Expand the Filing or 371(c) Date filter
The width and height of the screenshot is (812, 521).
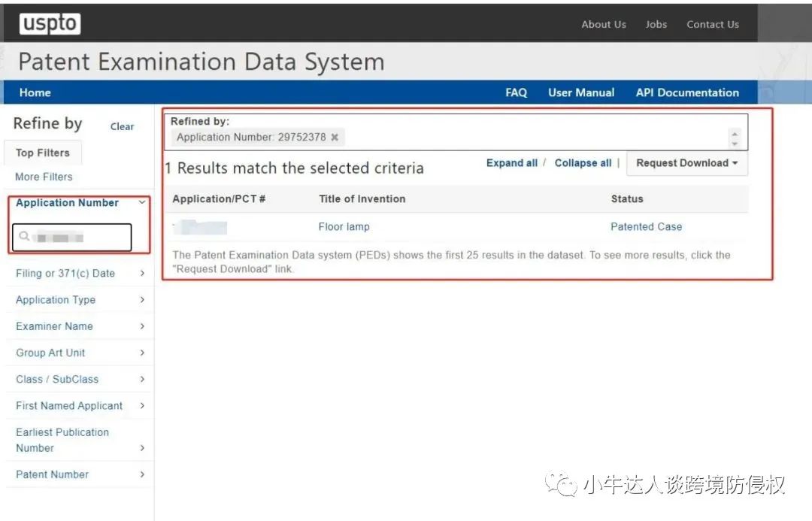coord(142,274)
